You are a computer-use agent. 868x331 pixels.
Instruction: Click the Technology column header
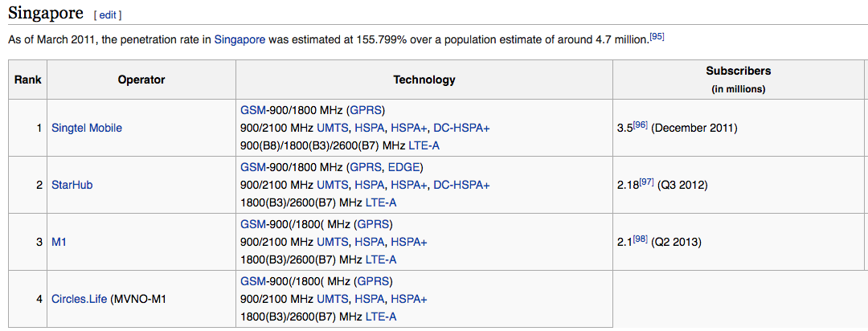click(424, 80)
